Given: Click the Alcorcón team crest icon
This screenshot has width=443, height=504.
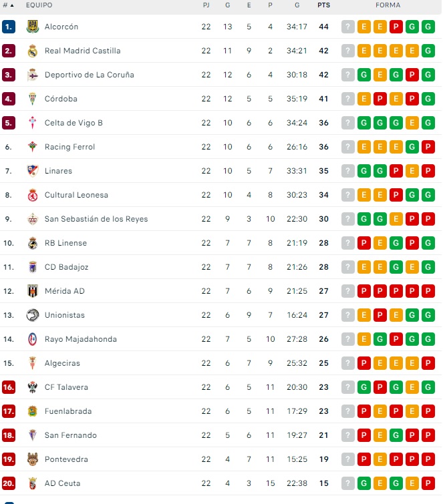Looking at the screenshot, I should [32, 27].
